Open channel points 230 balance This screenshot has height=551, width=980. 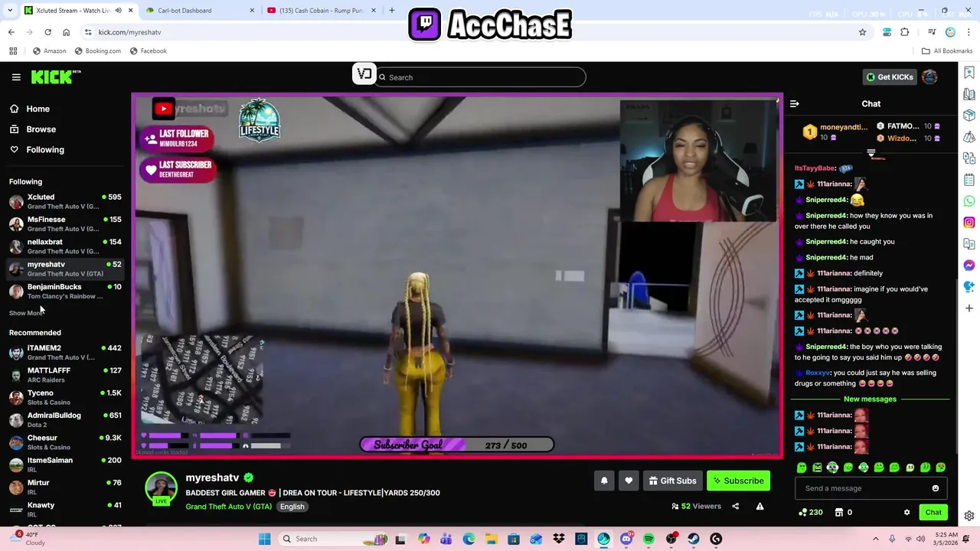(x=810, y=513)
